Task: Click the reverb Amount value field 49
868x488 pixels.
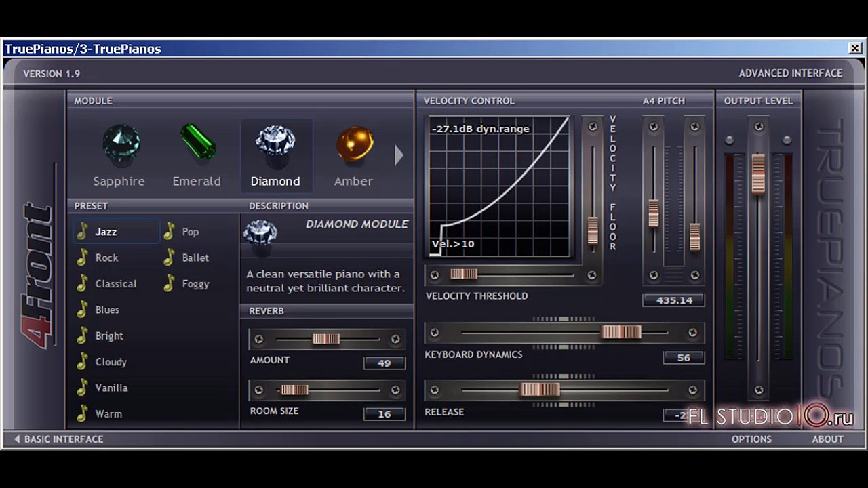Action: pos(384,363)
